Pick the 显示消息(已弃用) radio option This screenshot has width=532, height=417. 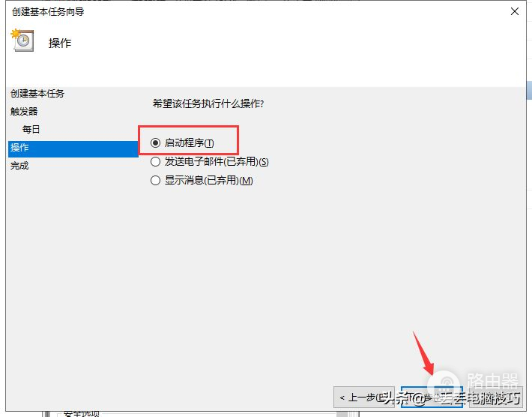(x=155, y=180)
